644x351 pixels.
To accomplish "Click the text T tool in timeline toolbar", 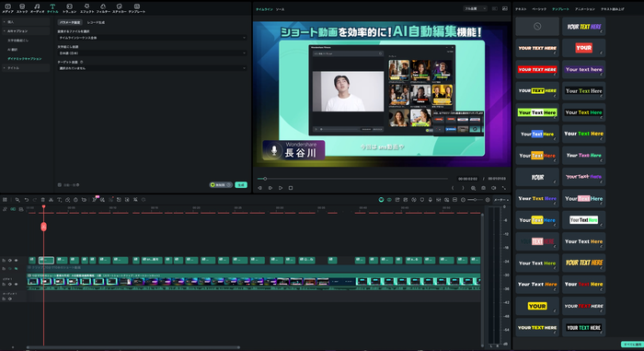I will point(60,200).
